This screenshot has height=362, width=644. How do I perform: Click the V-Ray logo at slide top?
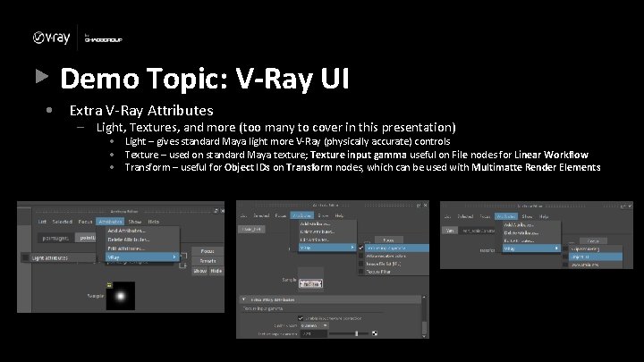point(51,38)
